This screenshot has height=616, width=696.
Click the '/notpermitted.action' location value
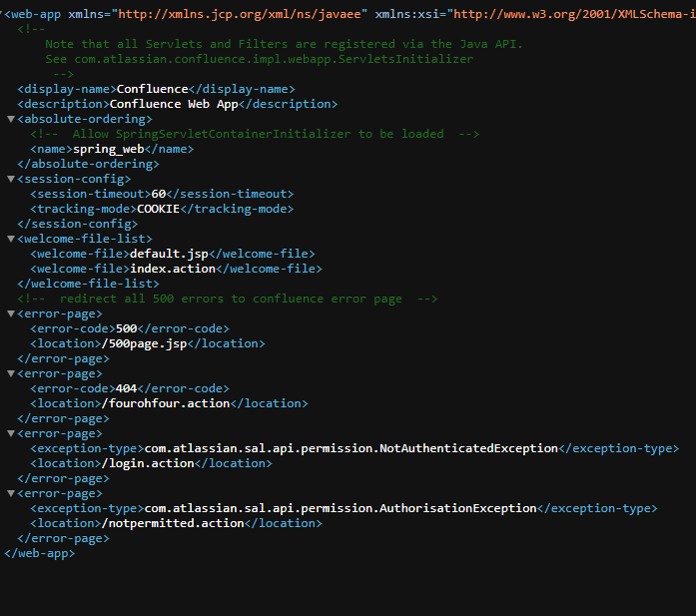tap(173, 523)
